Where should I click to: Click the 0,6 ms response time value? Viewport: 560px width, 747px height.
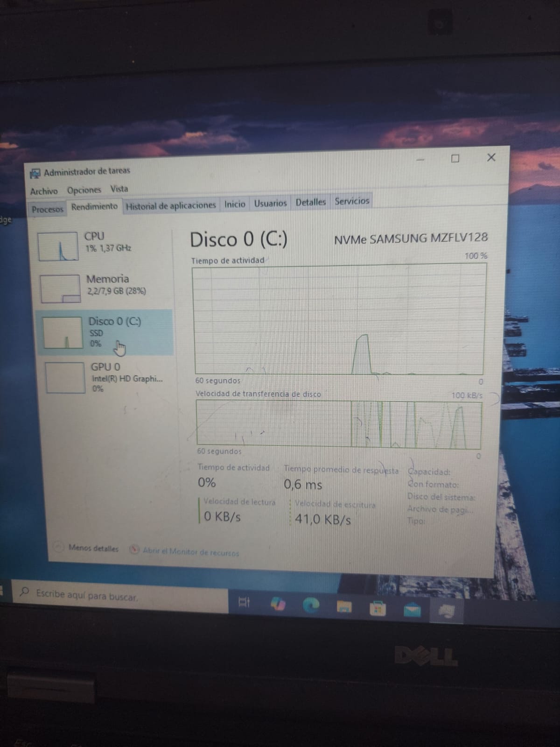click(303, 485)
